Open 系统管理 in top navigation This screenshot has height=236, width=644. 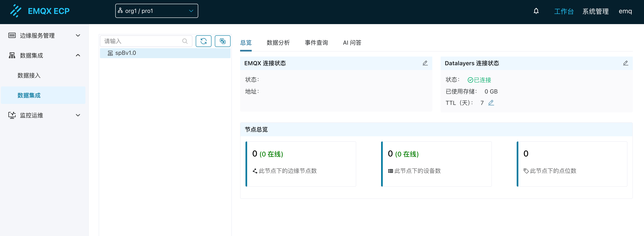[x=595, y=11]
